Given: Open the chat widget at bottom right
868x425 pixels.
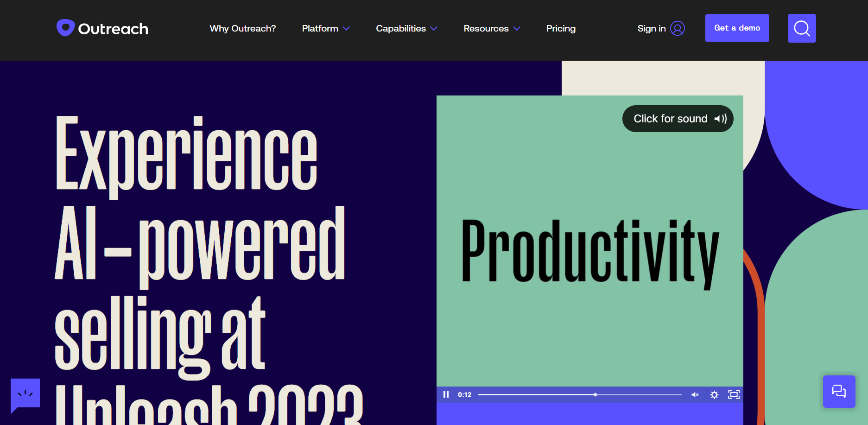Looking at the screenshot, I should pyautogui.click(x=839, y=392).
